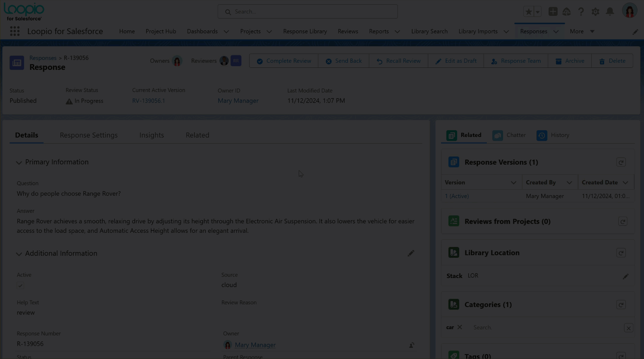Switch to the Chatter tab

tap(509, 135)
